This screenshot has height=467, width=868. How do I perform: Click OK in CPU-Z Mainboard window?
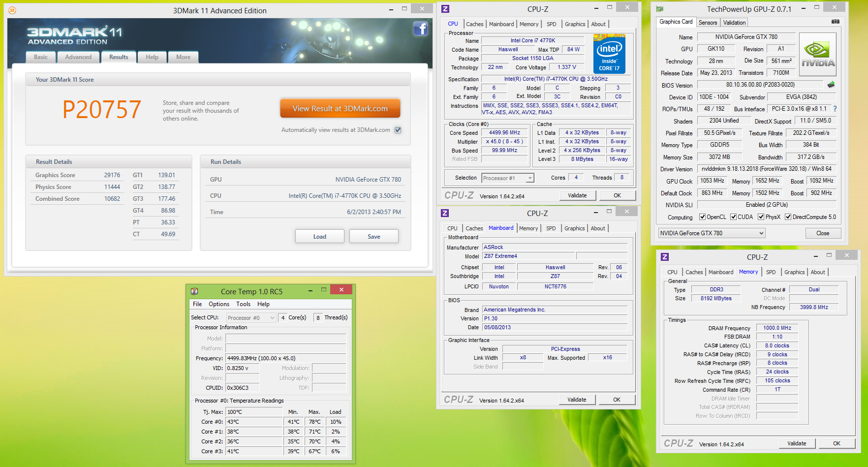point(617,400)
